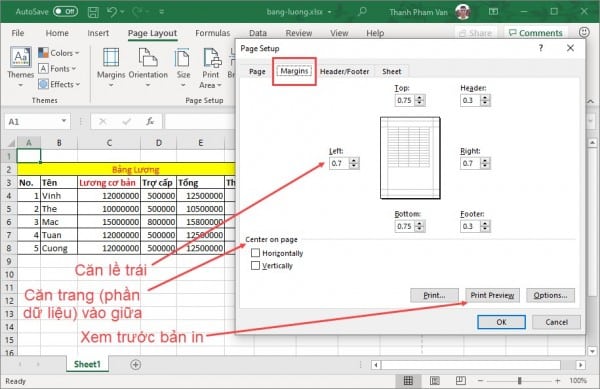Image resolution: width=600 pixels, height=389 pixels.
Task: Switch to Page Layout view icon
Action: pyautogui.click(x=435, y=380)
